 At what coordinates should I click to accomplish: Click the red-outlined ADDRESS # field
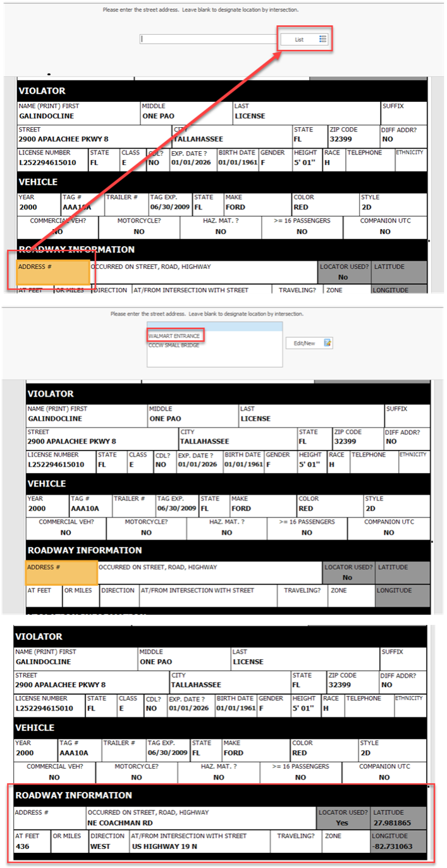click(x=52, y=272)
